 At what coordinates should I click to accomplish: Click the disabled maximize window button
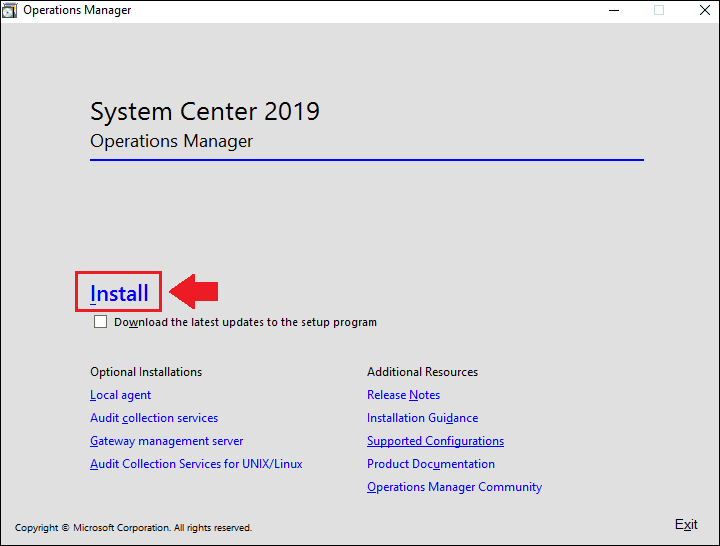(659, 10)
